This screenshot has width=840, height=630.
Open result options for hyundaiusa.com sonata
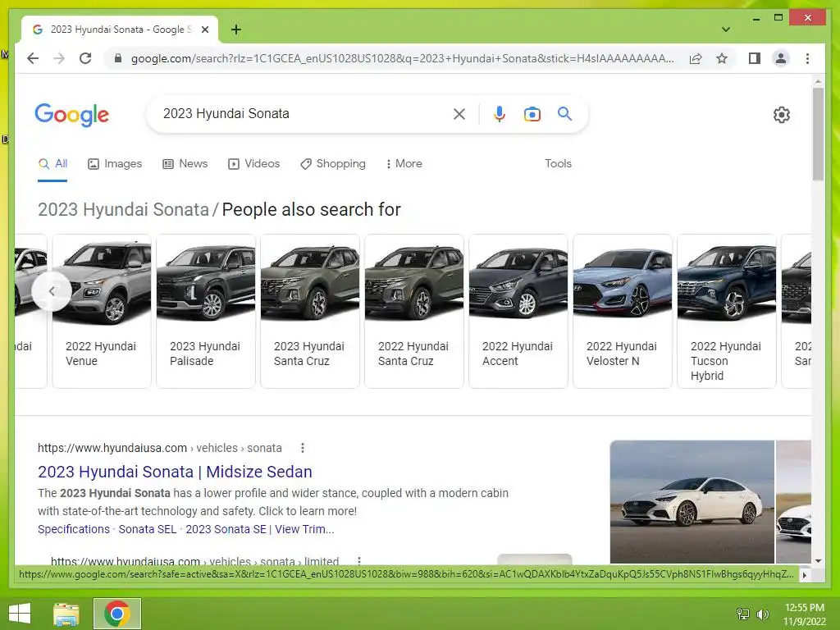point(303,448)
